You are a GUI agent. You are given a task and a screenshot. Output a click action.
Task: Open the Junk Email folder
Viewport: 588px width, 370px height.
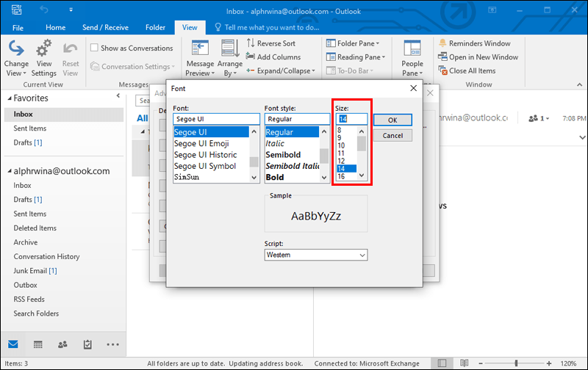point(35,271)
